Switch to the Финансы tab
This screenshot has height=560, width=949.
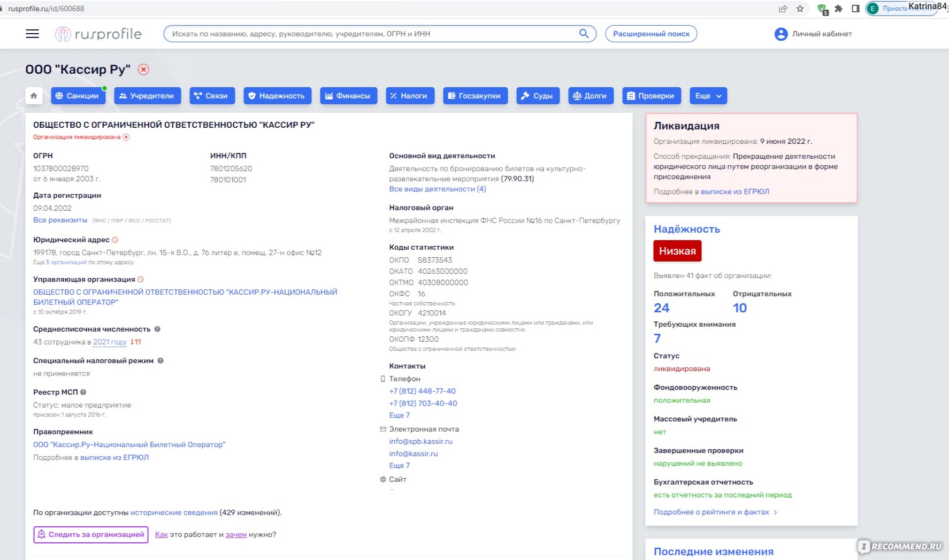pos(348,96)
